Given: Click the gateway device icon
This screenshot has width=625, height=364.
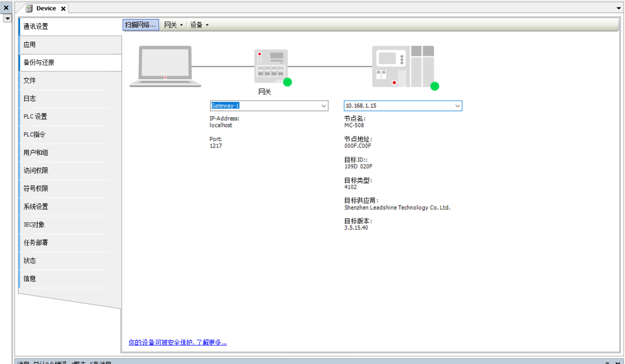Looking at the screenshot, I should [270, 66].
